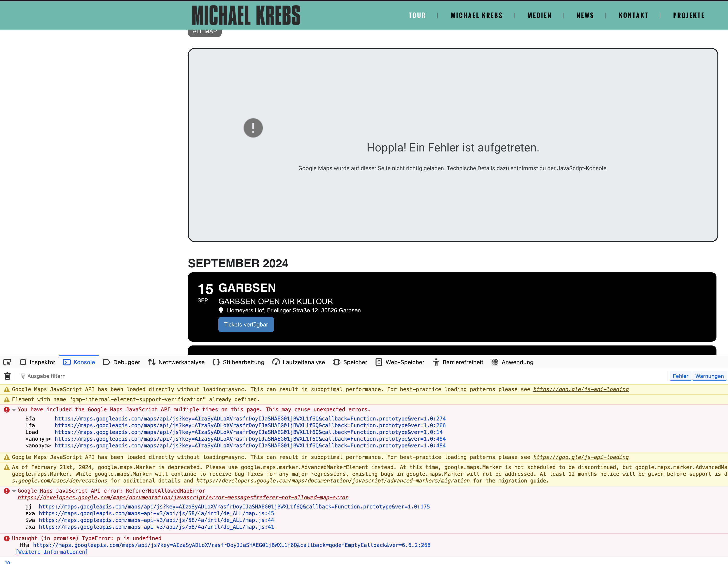Open Hfa qodefEmptyCallback source link

pos(232,545)
